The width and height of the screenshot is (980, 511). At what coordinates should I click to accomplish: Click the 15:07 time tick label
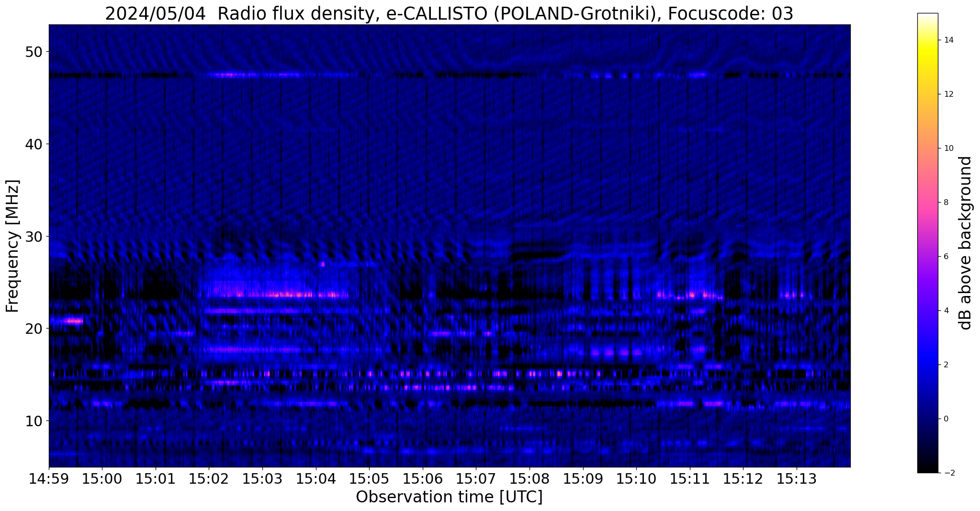pos(476,479)
